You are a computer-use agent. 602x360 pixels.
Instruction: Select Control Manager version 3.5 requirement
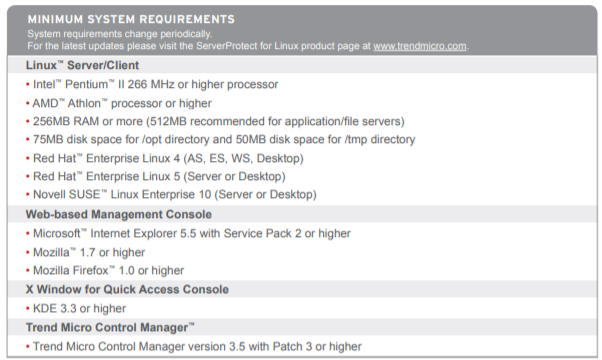[x=197, y=346]
